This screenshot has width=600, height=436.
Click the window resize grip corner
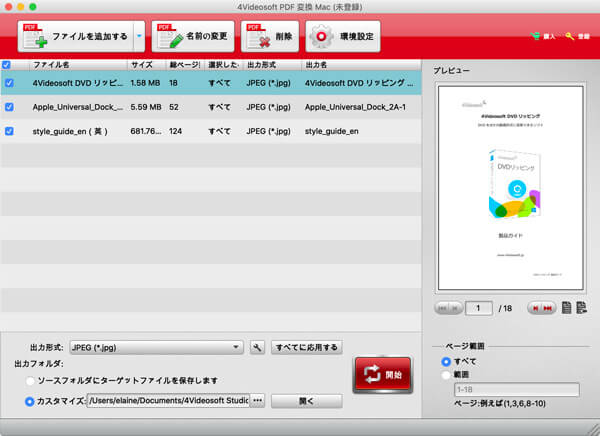point(593,430)
